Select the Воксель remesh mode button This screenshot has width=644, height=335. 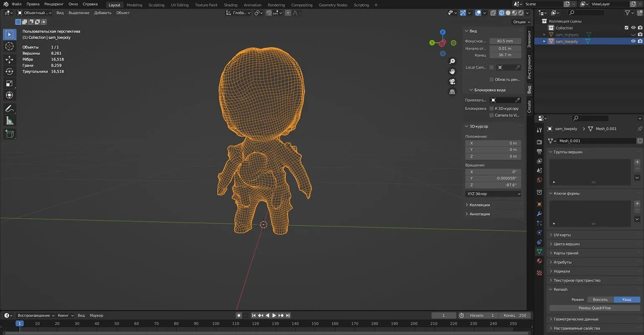coord(600,299)
